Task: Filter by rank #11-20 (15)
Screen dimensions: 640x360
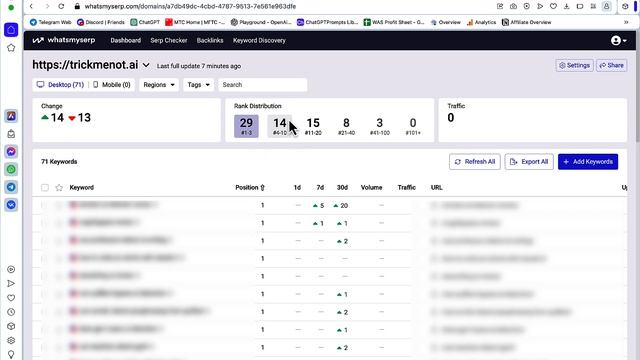Action: [x=313, y=126]
